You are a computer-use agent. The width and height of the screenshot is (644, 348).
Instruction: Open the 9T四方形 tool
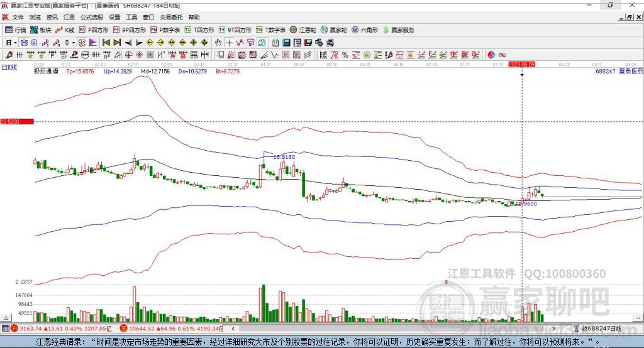235,30
